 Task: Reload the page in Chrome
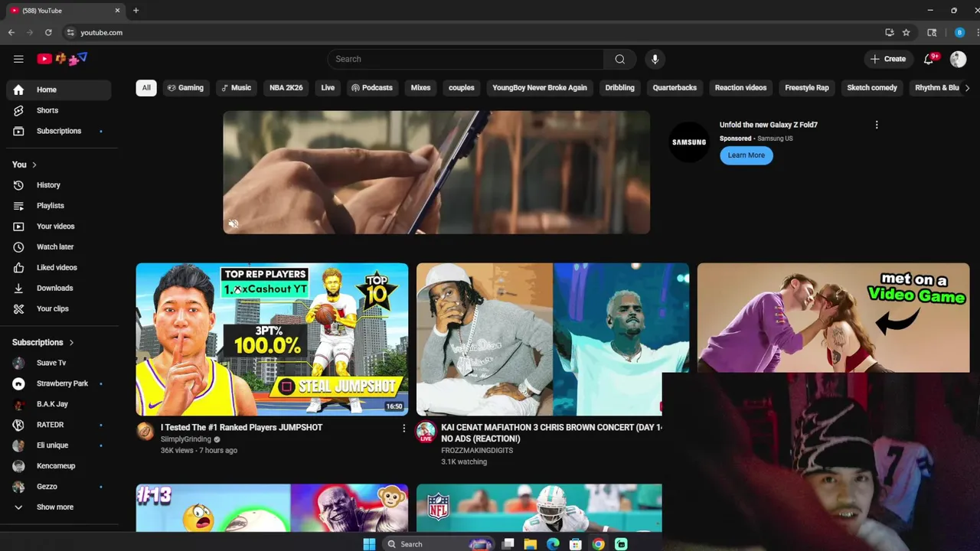pyautogui.click(x=48, y=32)
